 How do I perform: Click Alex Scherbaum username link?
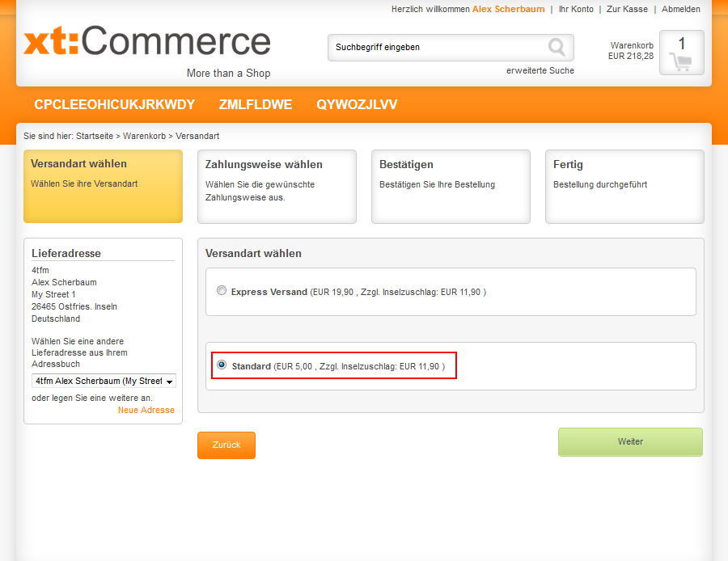click(x=507, y=9)
